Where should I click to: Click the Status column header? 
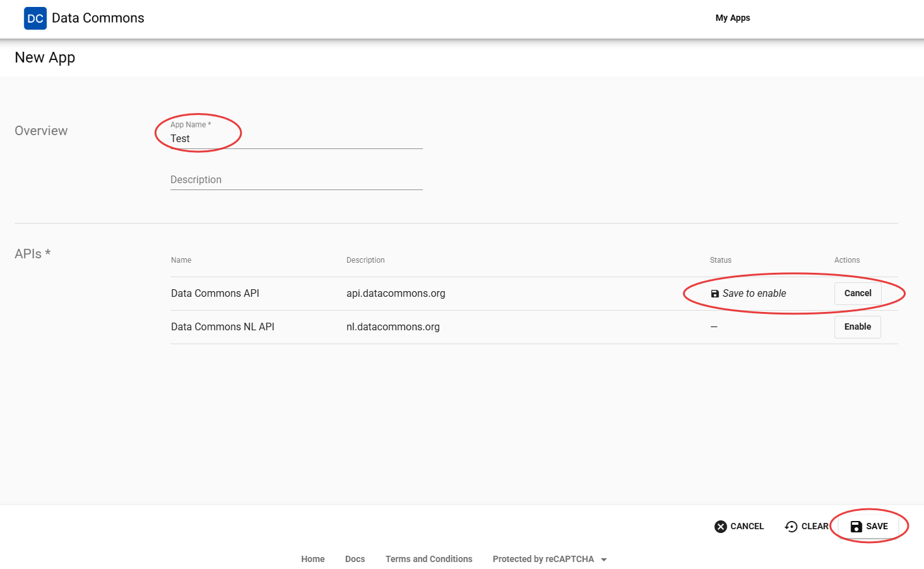tap(720, 260)
